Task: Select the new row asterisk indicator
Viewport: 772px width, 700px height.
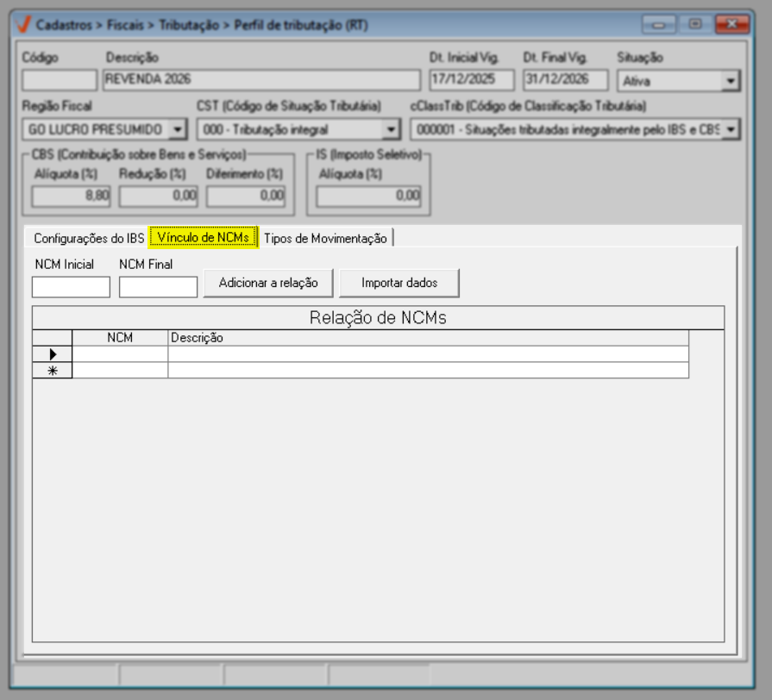Action: [53, 371]
